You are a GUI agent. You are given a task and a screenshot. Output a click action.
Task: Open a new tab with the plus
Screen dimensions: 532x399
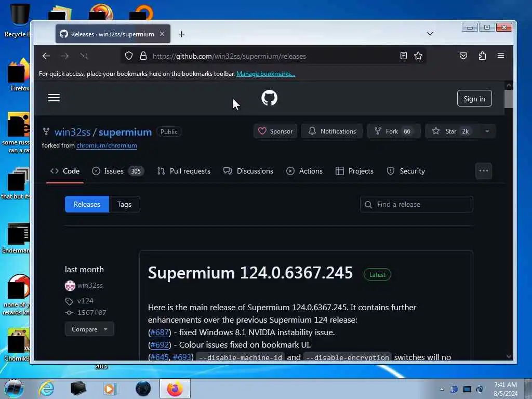(181, 34)
